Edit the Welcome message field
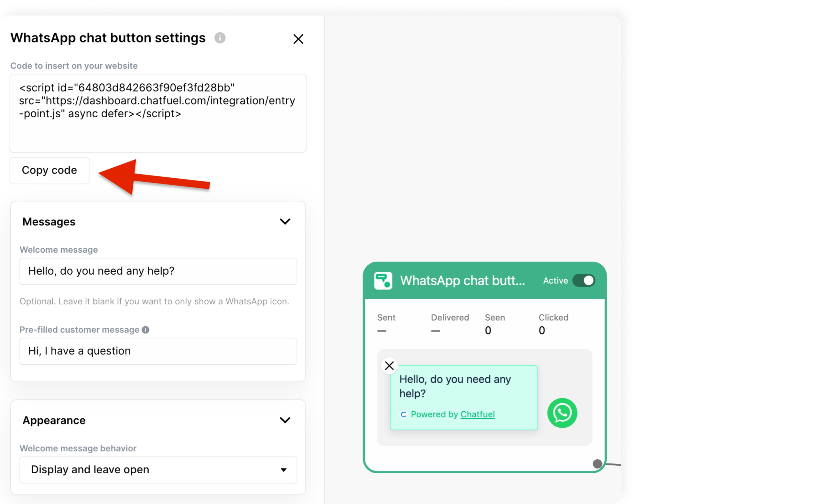The height and width of the screenshot is (504, 833). 158,271
